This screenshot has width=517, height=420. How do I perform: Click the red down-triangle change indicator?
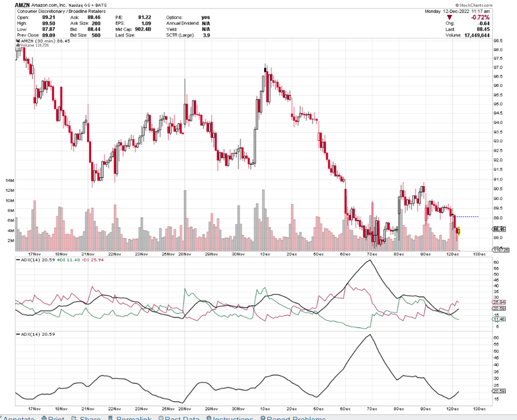click(x=449, y=17)
